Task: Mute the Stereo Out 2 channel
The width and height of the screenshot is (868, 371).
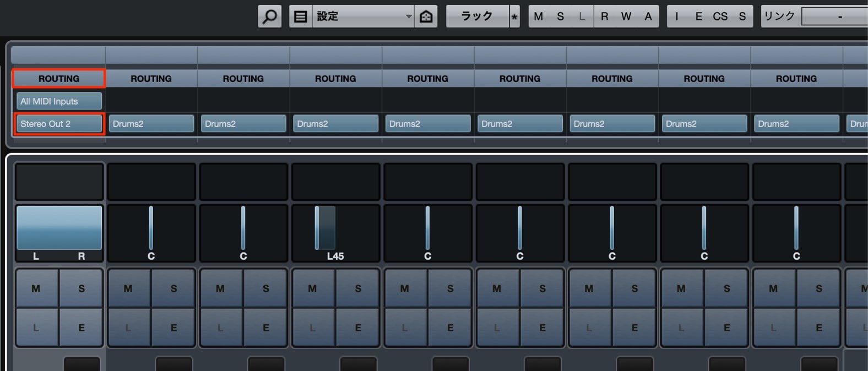Action: (36, 288)
